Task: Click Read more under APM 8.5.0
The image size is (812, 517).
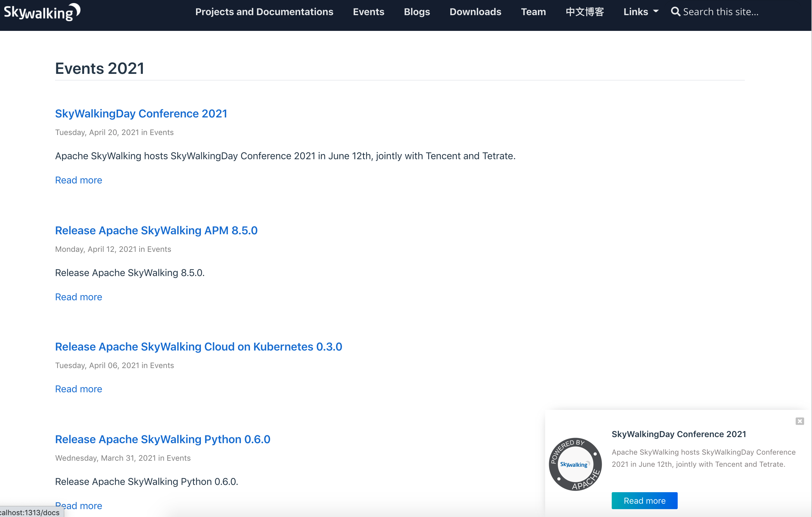Action: pyautogui.click(x=78, y=297)
